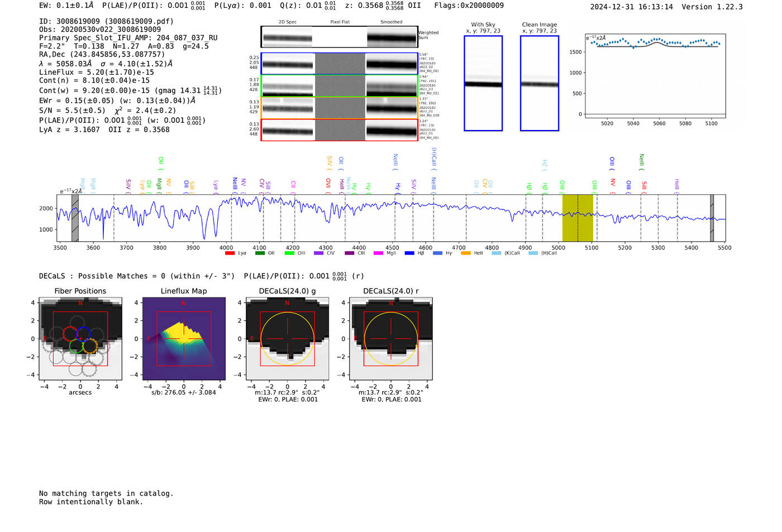Screen dimensions: 782x532
Task: Select the blue-bordered 2D spectrum row
Action: (340, 64)
